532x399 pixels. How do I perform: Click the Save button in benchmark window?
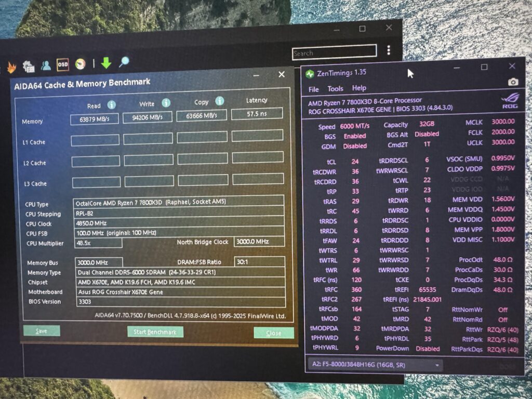point(42,331)
